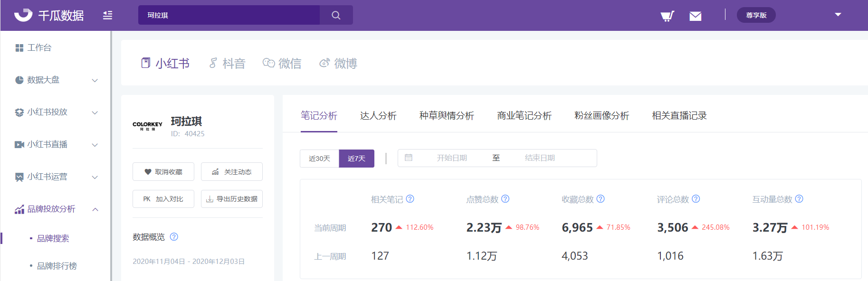Image resolution: width=868 pixels, height=281 pixels.
Task: Open the 相关直播记录 tab
Action: [x=679, y=116]
